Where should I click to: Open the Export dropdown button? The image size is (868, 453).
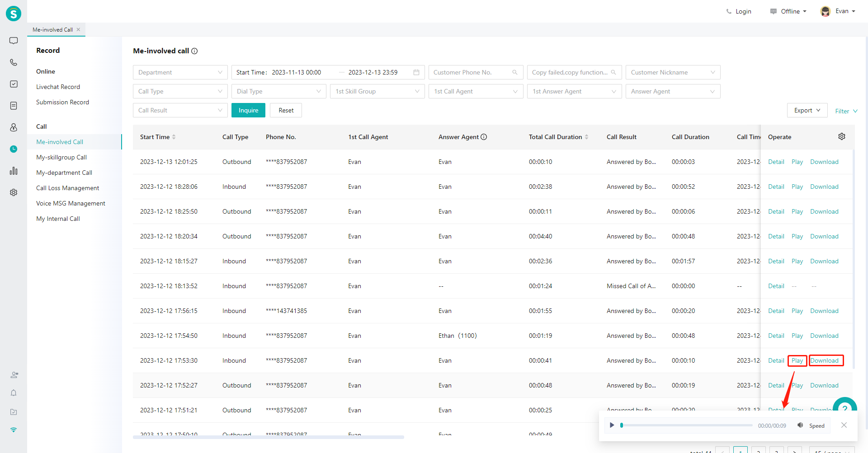pyautogui.click(x=807, y=110)
